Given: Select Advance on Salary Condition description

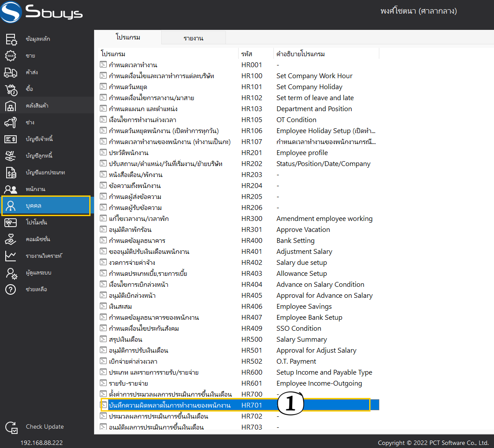Looking at the screenshot, I should (x=320, y=285).
